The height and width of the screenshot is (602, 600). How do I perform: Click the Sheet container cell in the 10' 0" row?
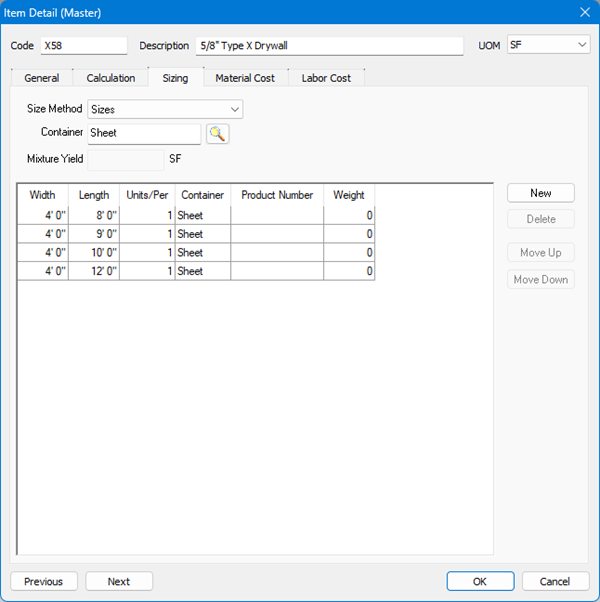click(x=203, y=252)
